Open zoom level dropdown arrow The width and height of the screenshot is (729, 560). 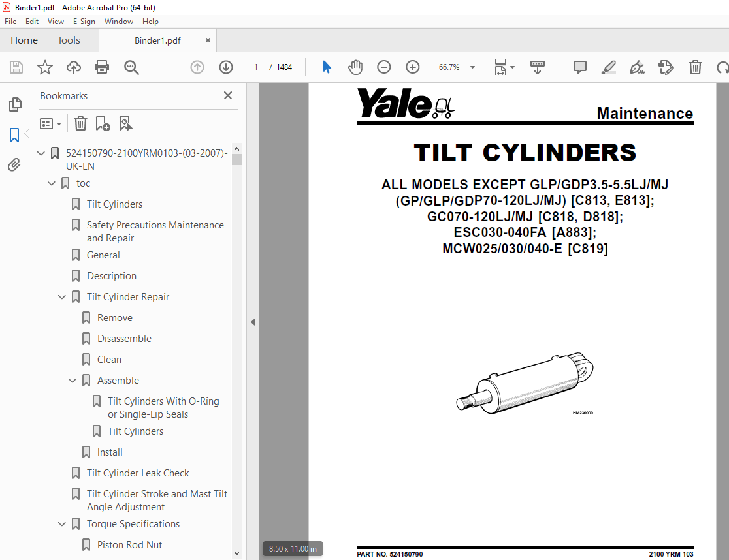[x=472, y=67]
